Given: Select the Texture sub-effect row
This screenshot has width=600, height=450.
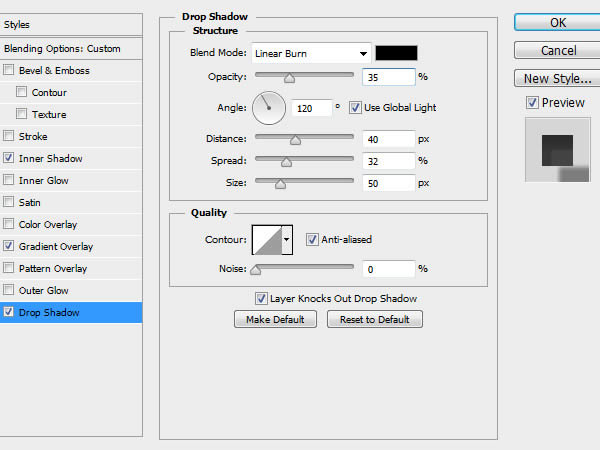Looking at the screenshot, I should pos(71,114).
